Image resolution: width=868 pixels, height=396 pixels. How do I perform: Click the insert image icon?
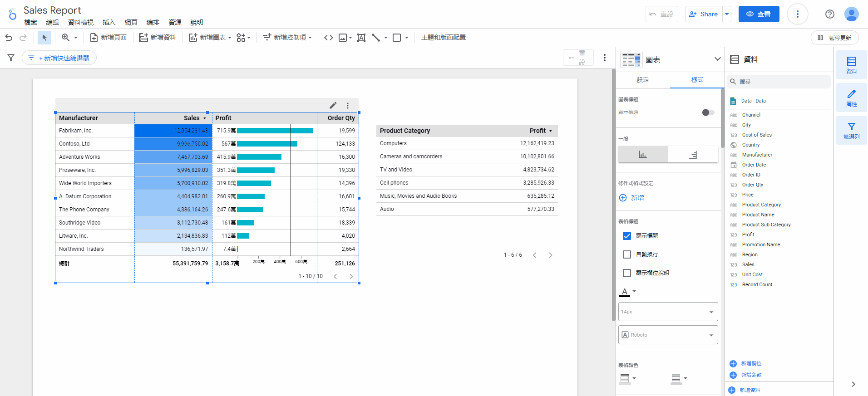click(343, 38)
